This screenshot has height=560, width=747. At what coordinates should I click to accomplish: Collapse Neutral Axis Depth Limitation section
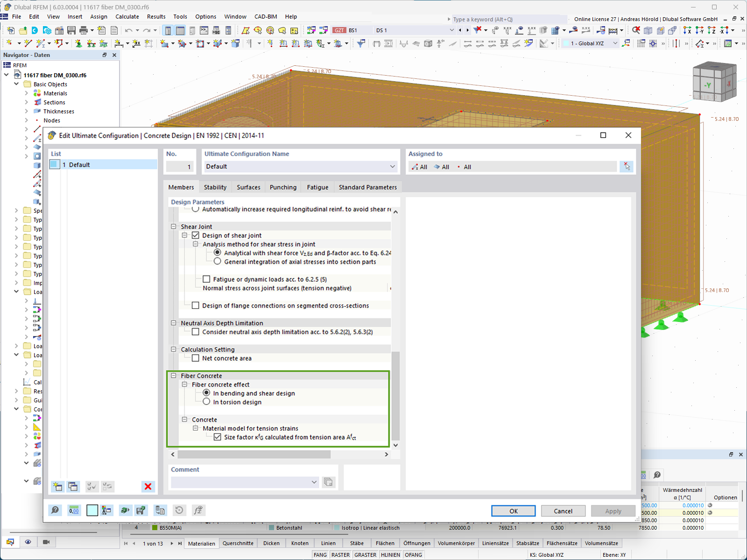[x=174, y=323]
